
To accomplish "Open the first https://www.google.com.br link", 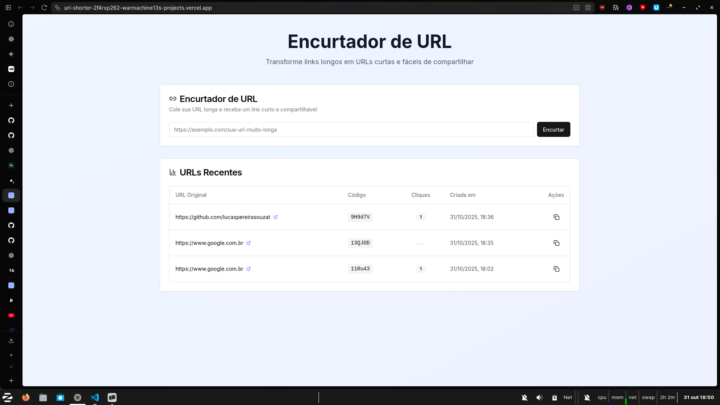I will [x=209, y=243].
